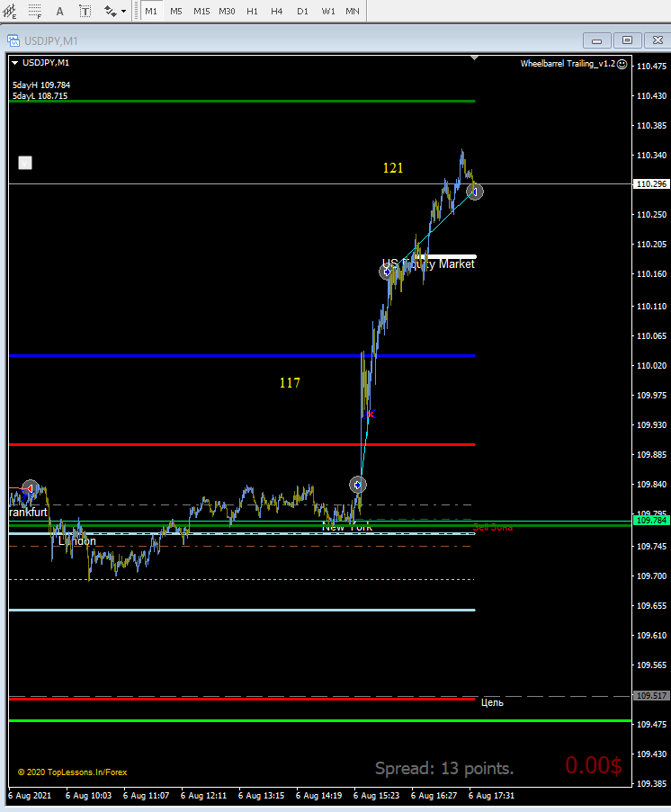Select the upper red horizontal line near 109.900
671x812 pixels.
(x=242, y=445)
